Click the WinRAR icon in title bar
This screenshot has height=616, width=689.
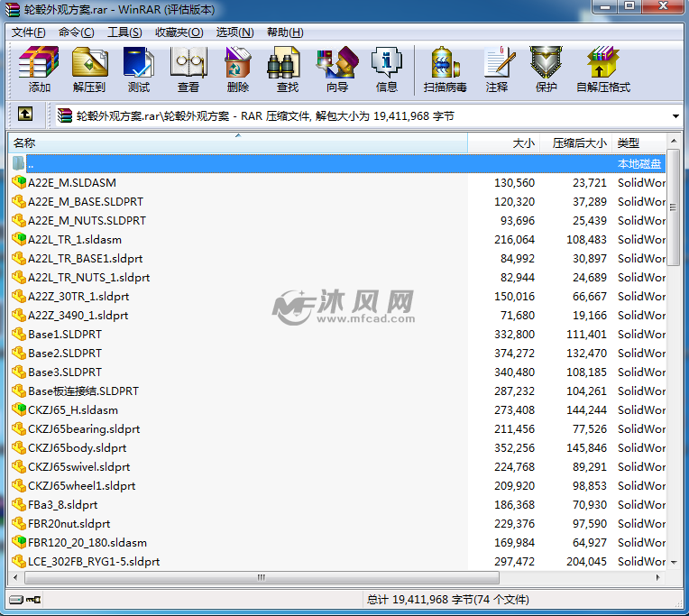pos(13,9)
